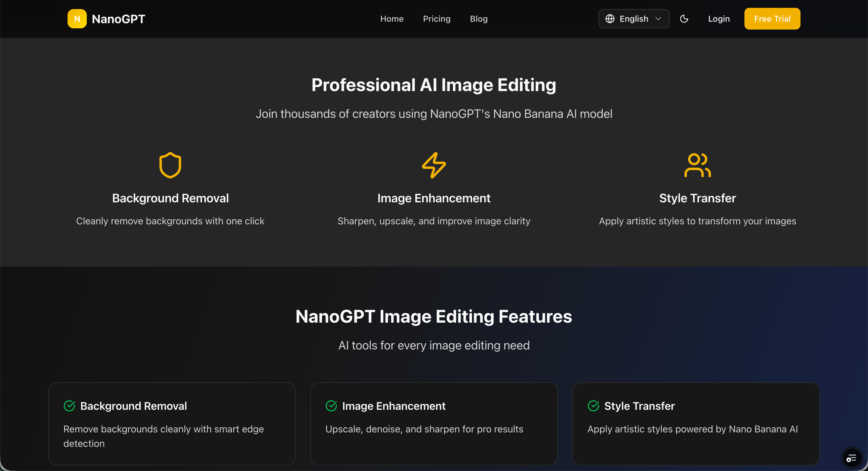Select the shield icon above Background Removal
Viewport: 868px width, 471px height.
(170, 165)
